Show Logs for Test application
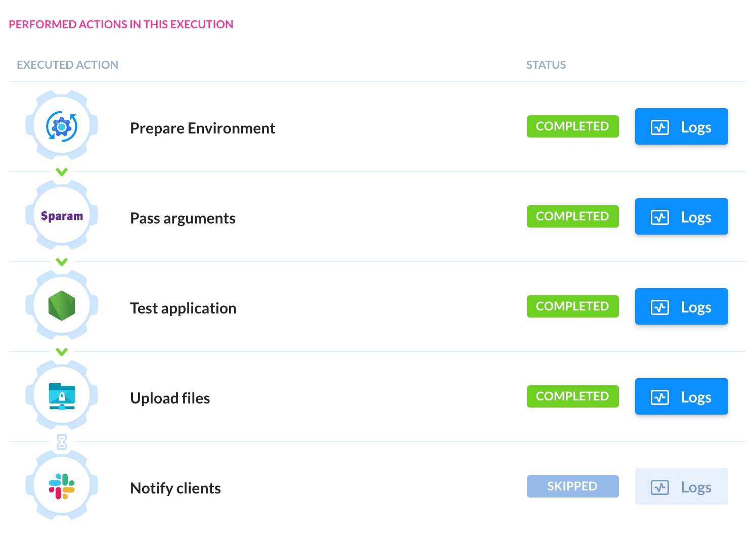756x540 pixels. point(681,306)
